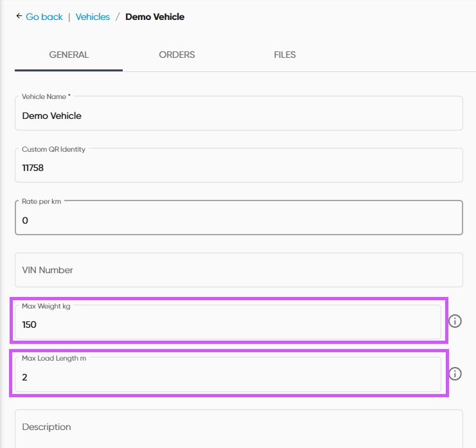Click the "Custom QR Identity" floating label
This screenshot has height=448, width=476.
point(53,149)
